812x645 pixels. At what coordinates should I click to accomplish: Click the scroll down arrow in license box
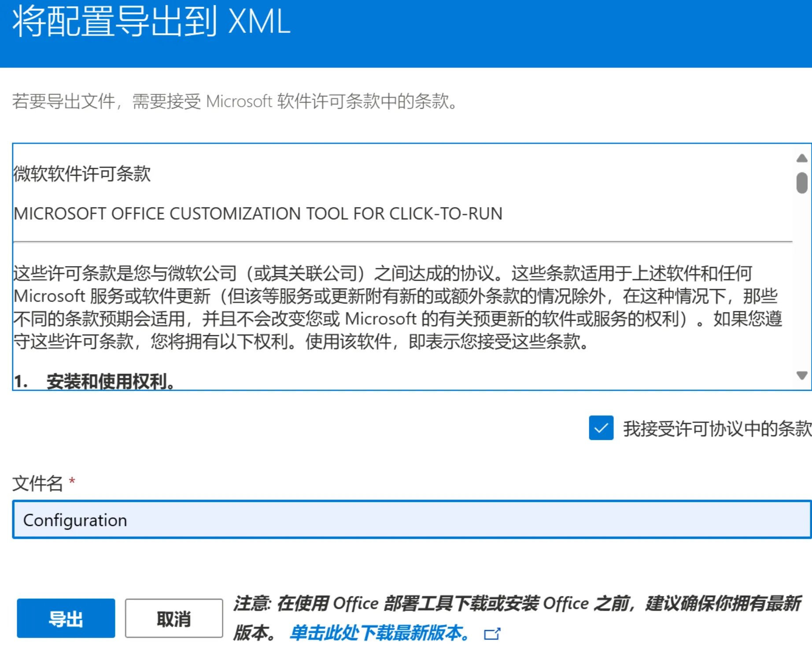pyautogui.click(x=801, y=375)
